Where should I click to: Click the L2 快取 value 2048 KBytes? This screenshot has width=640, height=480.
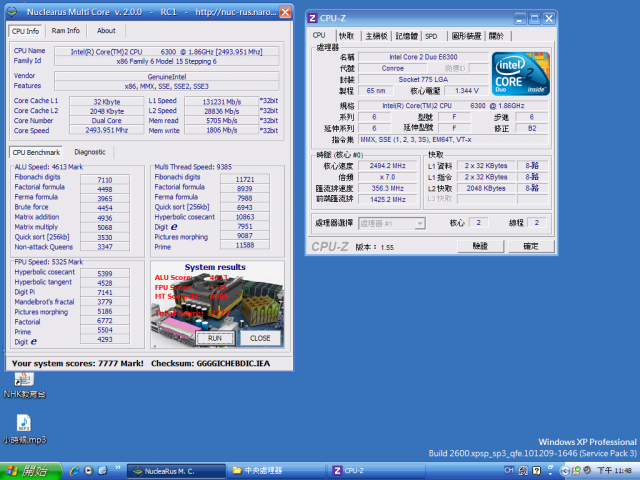point(486,188)
